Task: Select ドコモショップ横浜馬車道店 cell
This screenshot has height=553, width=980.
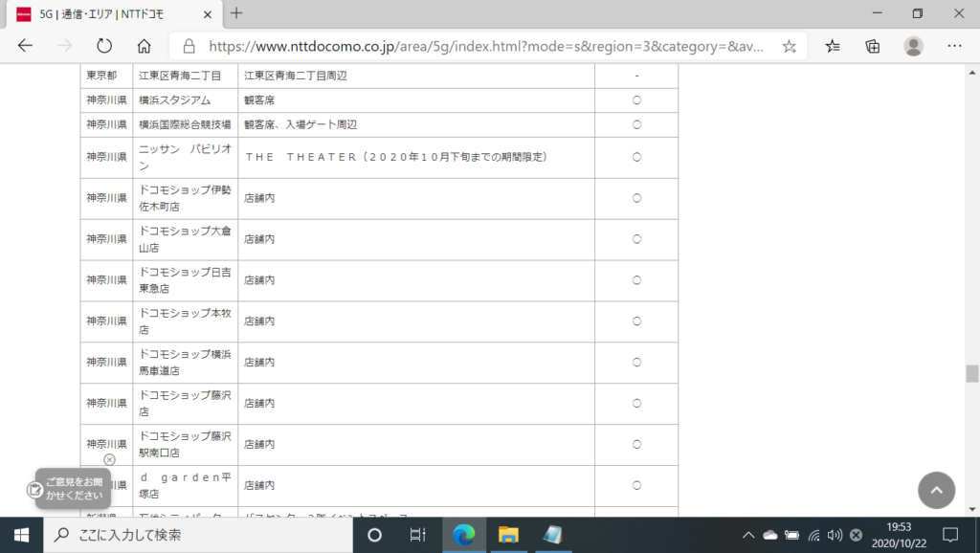Action: point(185,363)
